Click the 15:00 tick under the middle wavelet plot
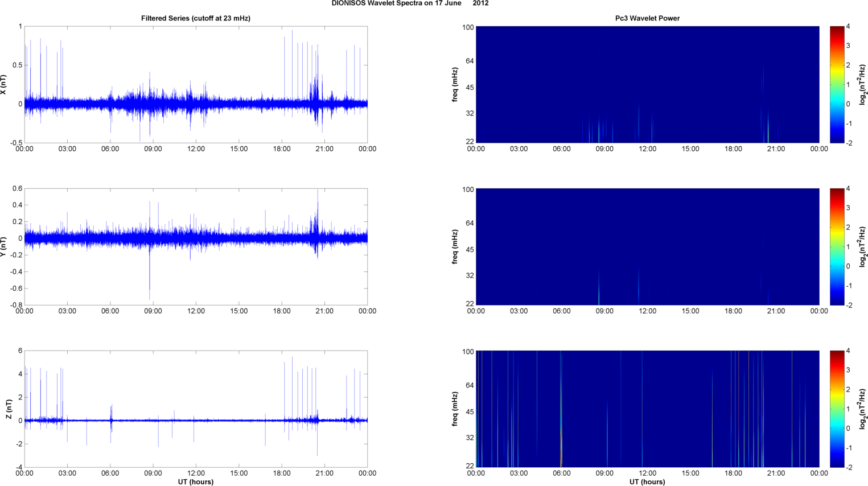Image resolution: width=868 pixels, height=486 pixels. pos(690,311)
